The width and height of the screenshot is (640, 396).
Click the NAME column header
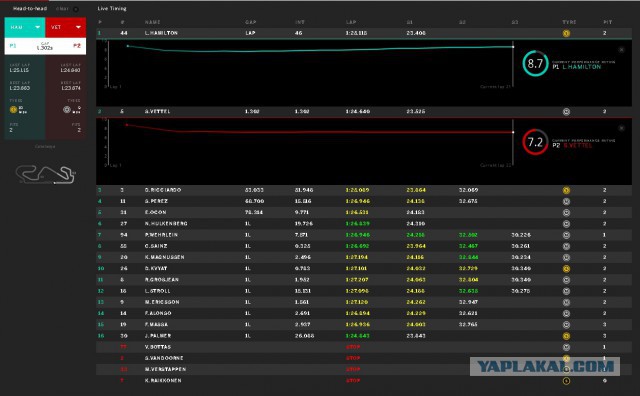[x=152, y=22]
